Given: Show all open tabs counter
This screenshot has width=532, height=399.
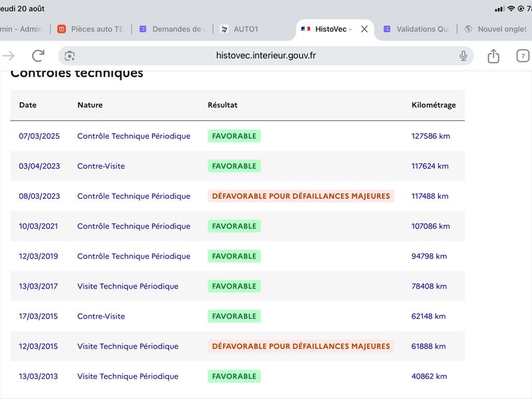Looking at the screenshot, I should tap(523, 56).
